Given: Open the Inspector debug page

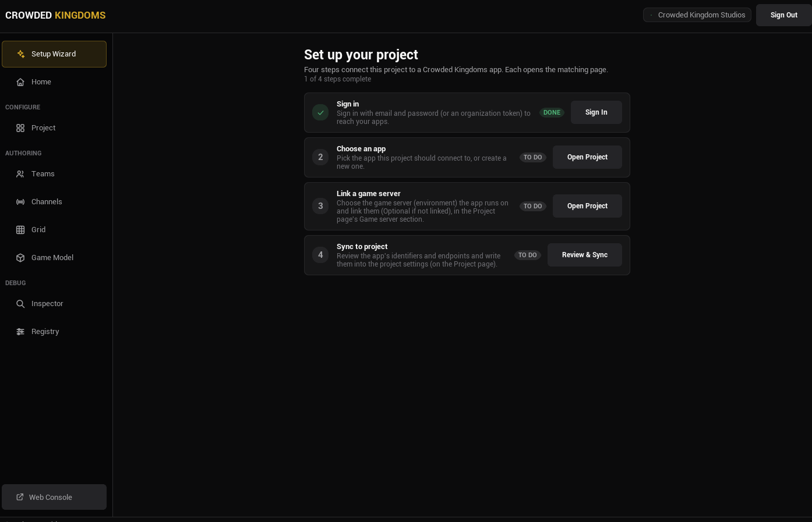Looking at the screenshot, I should pyautogui.click(x=54, y=304).
